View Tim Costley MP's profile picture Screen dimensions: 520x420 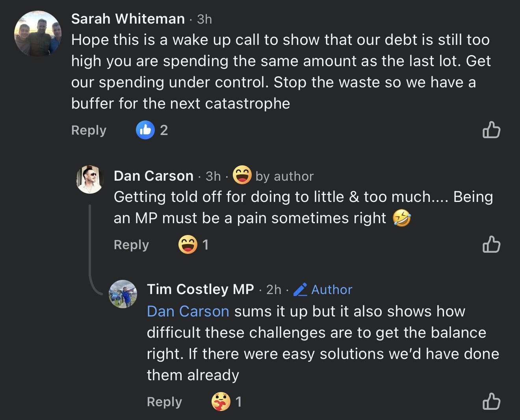coord(123,294)
